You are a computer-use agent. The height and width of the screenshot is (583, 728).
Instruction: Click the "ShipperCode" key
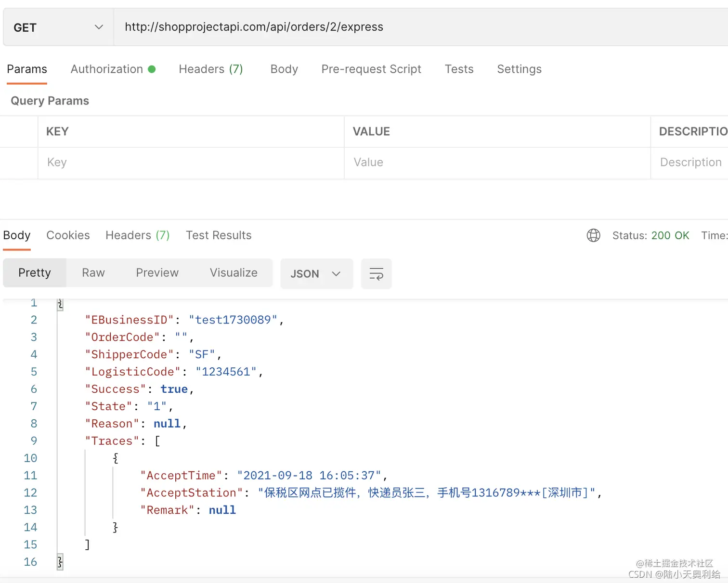click(129, 355)
